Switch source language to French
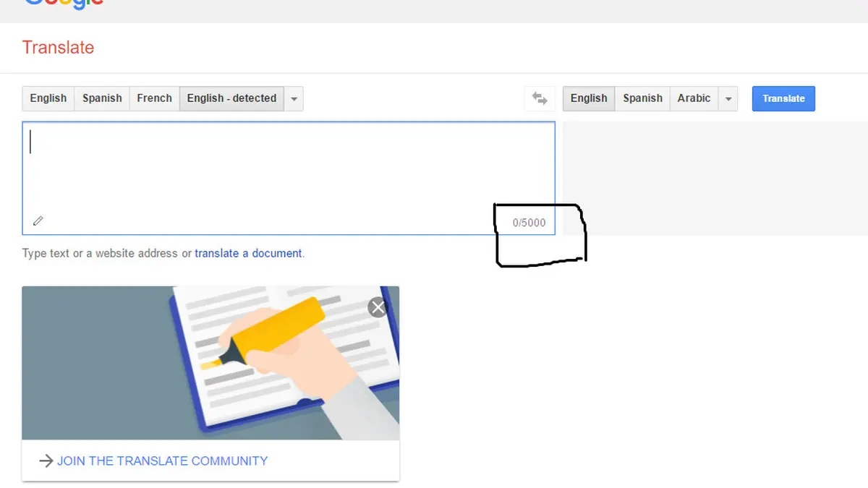The height and width of the screenshot is (488, 868). 153,98
